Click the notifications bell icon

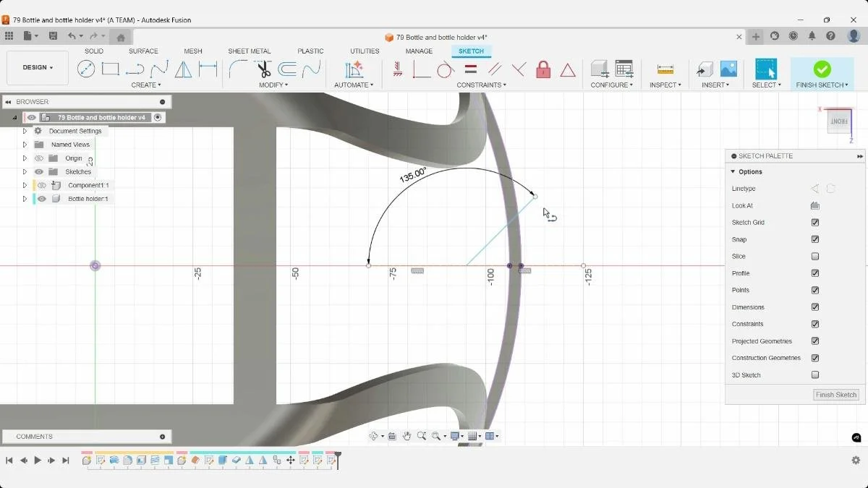[x=812, y=36]
